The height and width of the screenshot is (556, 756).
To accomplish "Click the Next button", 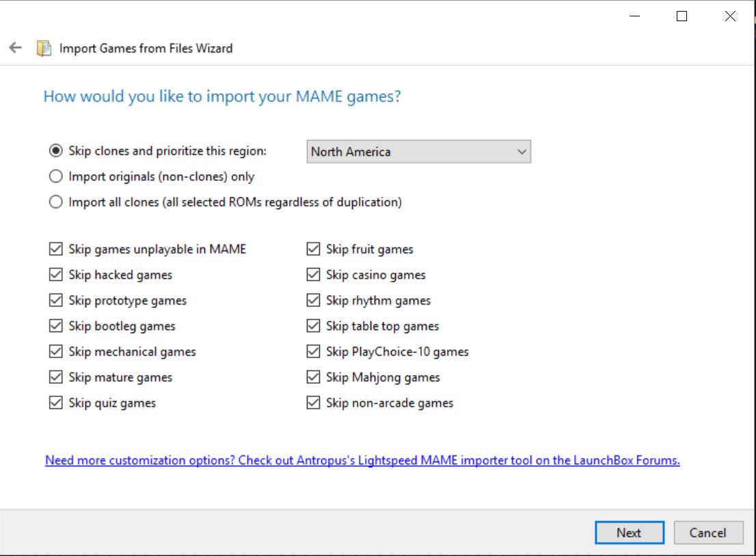I will click(629, 532).
